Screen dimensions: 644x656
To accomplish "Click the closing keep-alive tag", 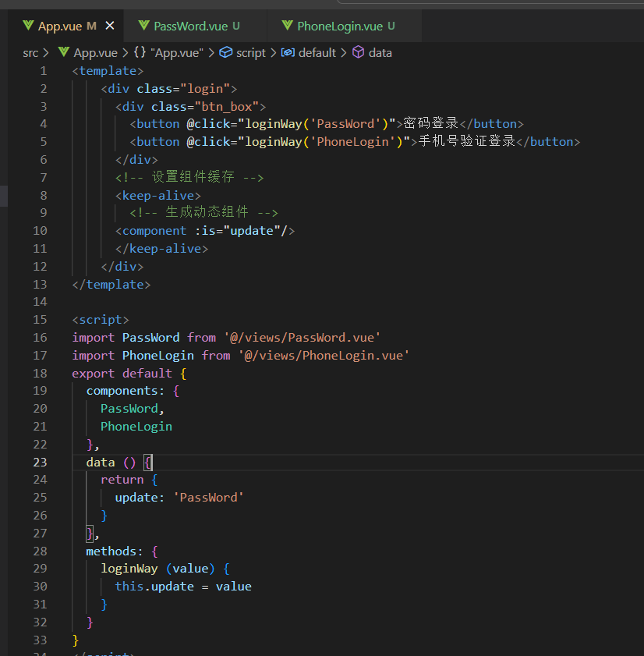I will tap(162, 249).
